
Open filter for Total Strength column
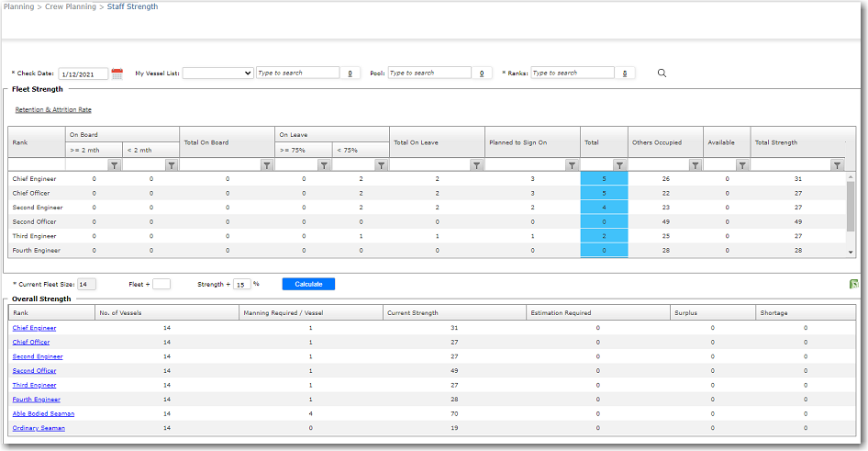click(836, 165)
